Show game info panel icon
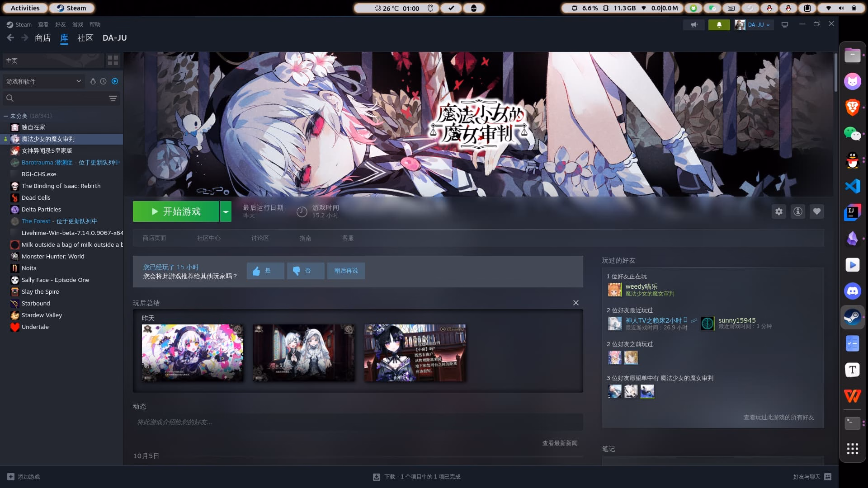Screen dimensions: 868x488 798,211
